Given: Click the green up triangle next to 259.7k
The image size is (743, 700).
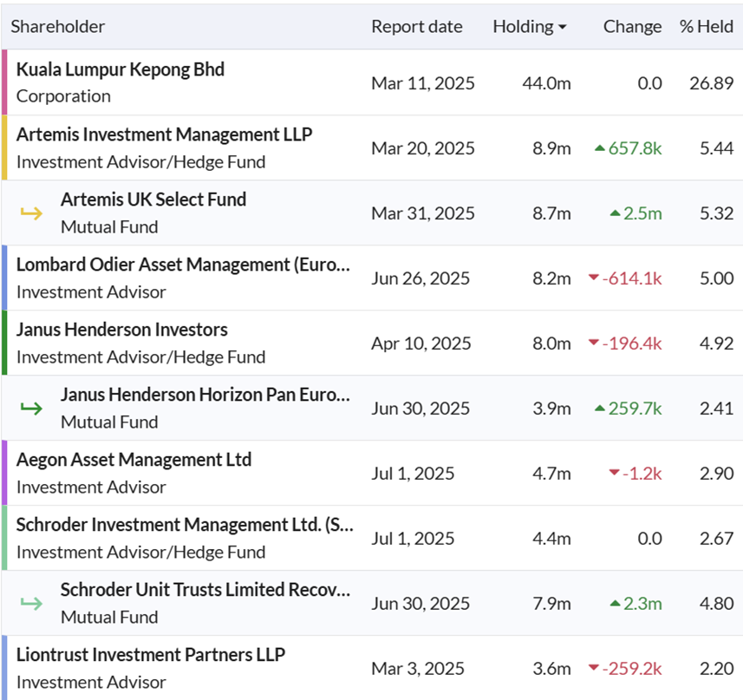Looking at the screenshot, I should pyautogui.click(x=600, y=408).
